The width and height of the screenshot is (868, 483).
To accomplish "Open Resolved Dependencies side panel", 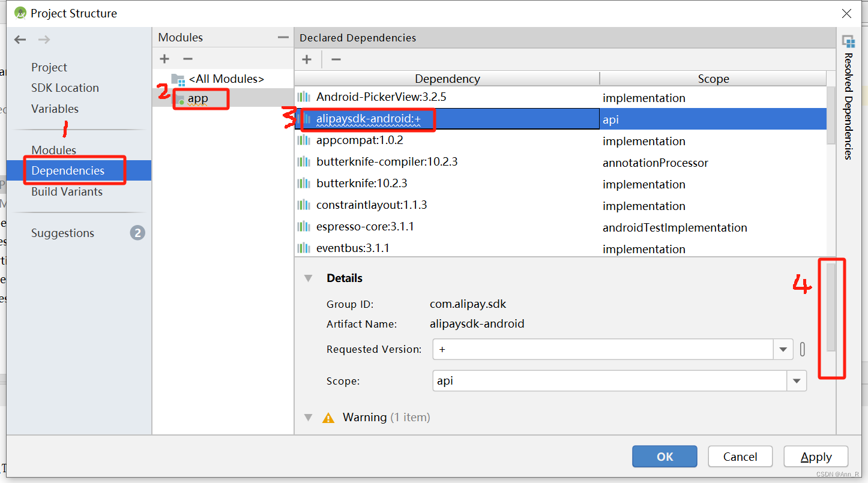I will point(848,96).
